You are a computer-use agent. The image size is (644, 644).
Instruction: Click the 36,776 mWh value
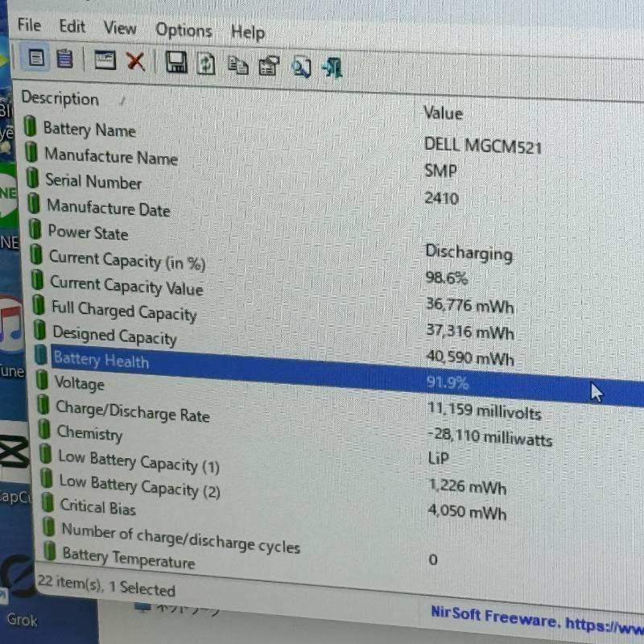pyautogui.click(x=470, y=305)
